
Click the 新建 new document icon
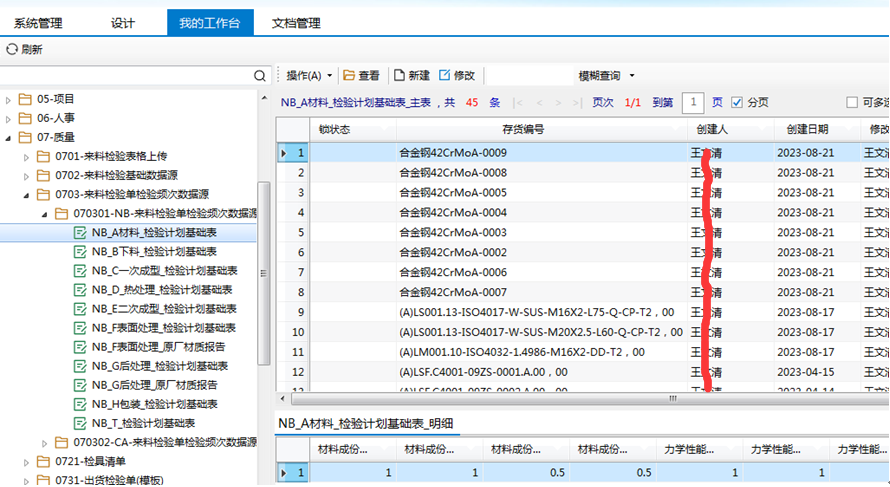pyautogui.click(x=399, y=76)
